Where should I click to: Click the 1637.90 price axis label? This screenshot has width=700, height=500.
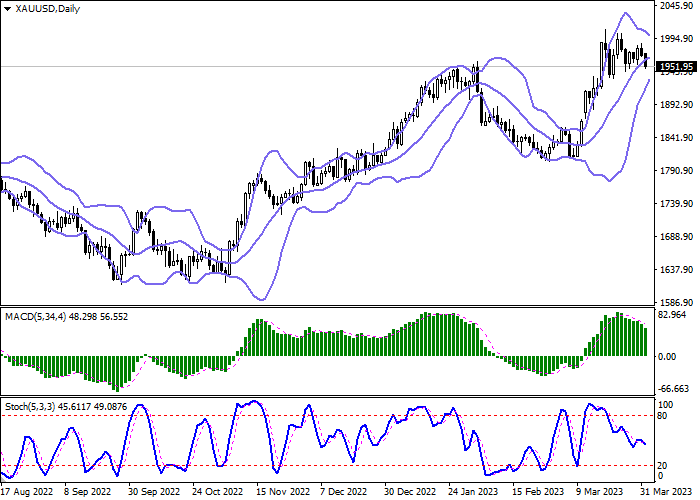(677, 270)
